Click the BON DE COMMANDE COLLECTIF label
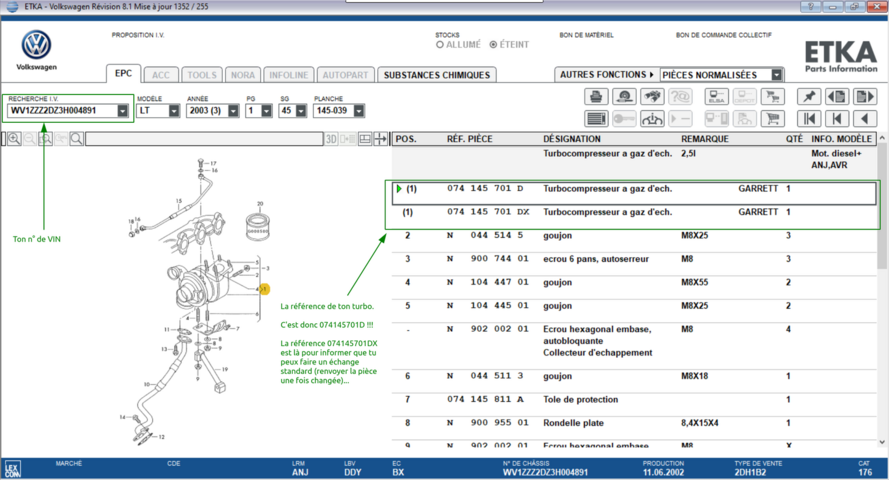The image size is (889, 480). click(723, 35)
